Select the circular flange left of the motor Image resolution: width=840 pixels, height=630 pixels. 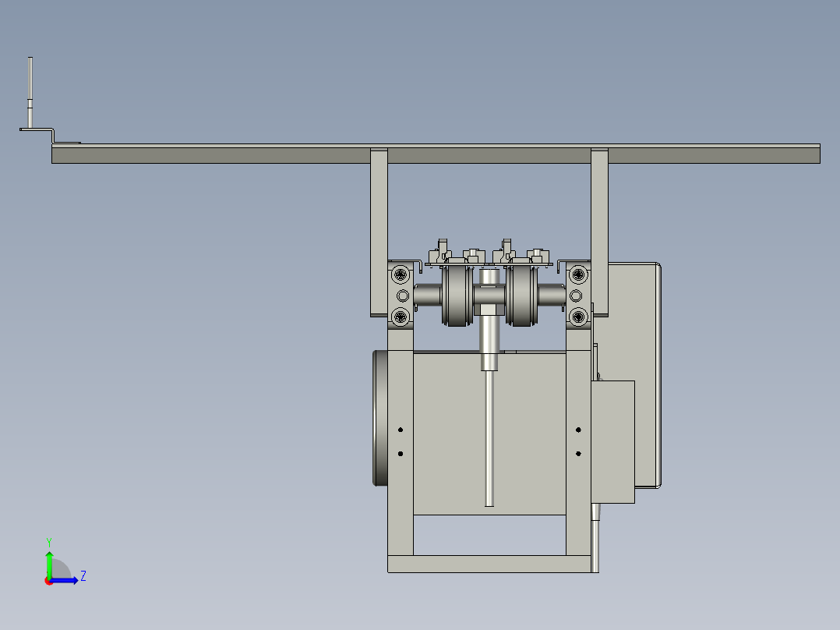[379, 418]
